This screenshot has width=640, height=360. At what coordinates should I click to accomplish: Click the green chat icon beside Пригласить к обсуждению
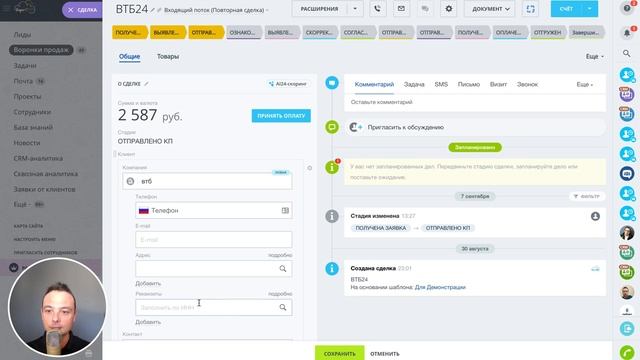click(332, 127)
